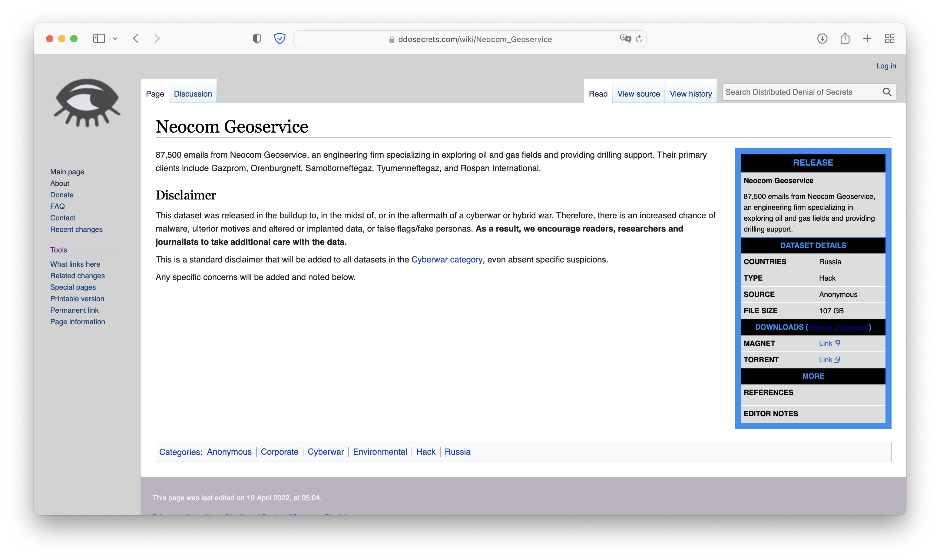Screen dimensions: 940x560
Task: Open the View history tab
Action: (690, 94)
